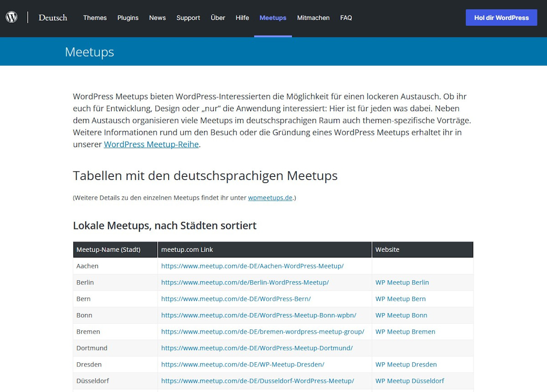547x392 pixels.
Task: Select the Düsseldorf city cell
Action: pyautogui.click(x=115, y=381)
